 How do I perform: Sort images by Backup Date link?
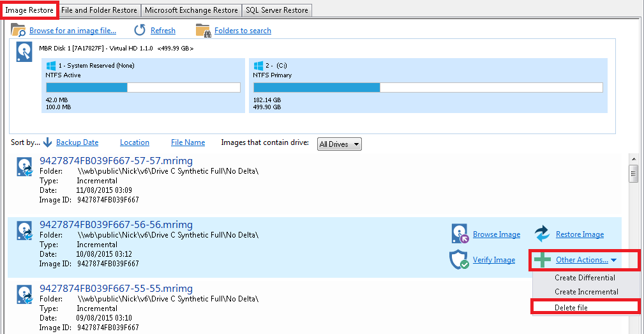(x=77, y=142)
